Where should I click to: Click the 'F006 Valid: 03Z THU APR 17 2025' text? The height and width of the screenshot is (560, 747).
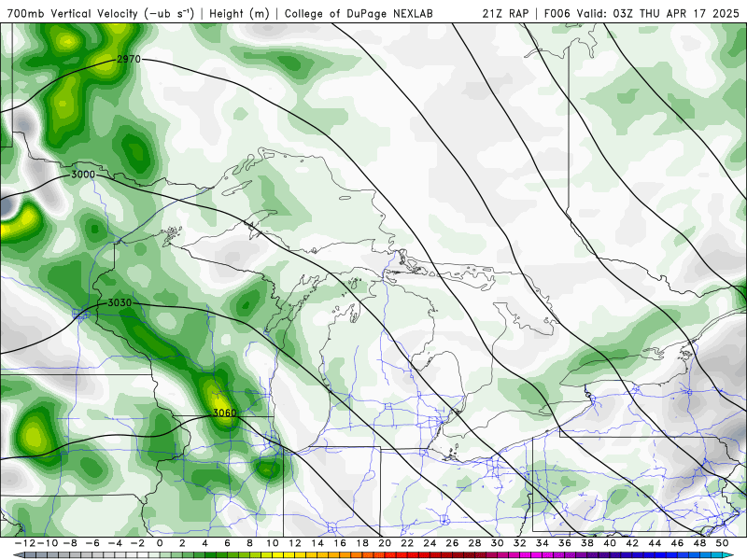tap(641, 13)
